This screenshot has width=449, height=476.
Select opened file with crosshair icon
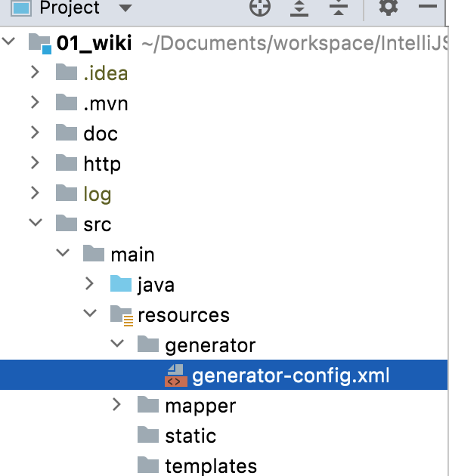[260, 8]
